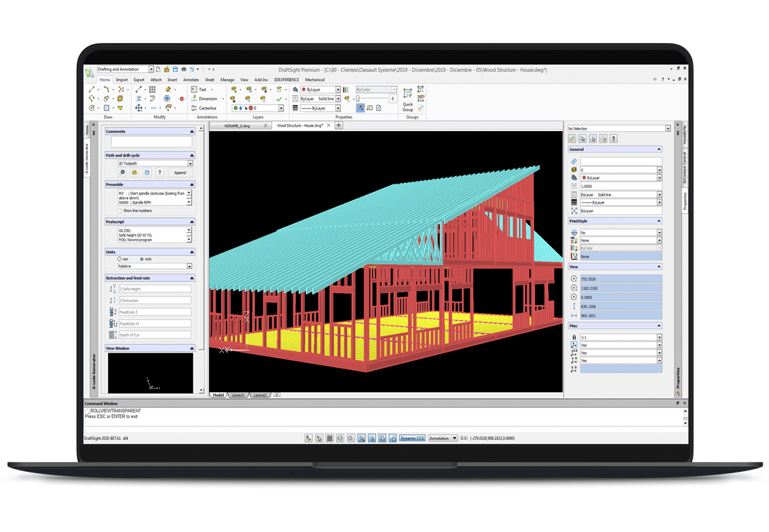Open the 3DEXPERIENCE ribbon tab

[x=286, y=80]
